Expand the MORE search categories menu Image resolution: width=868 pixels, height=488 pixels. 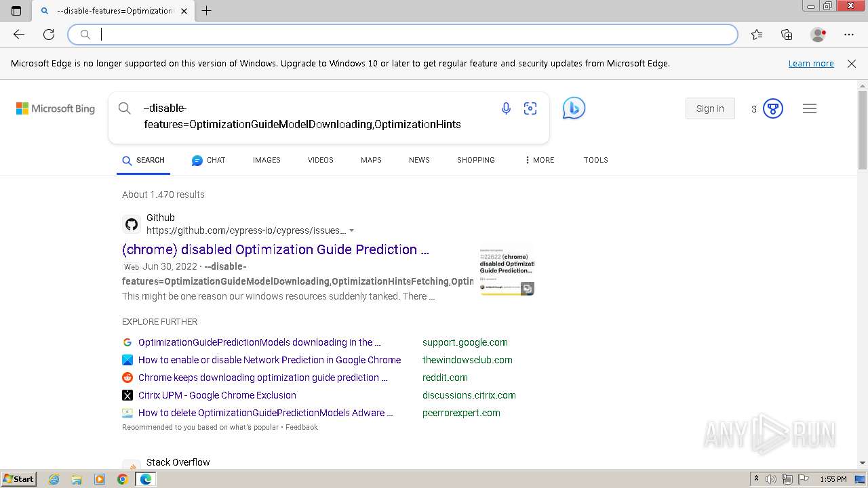(539, 160)
